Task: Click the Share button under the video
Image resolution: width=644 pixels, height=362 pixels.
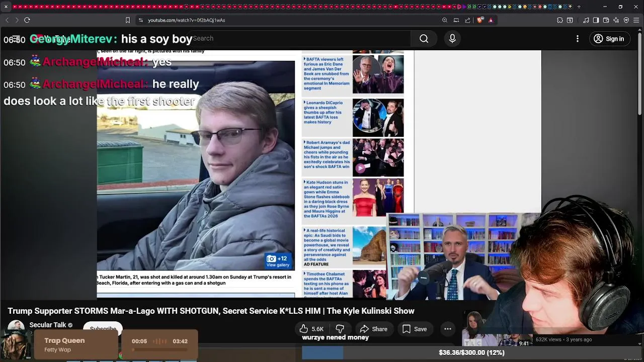Action: point(374,329)
